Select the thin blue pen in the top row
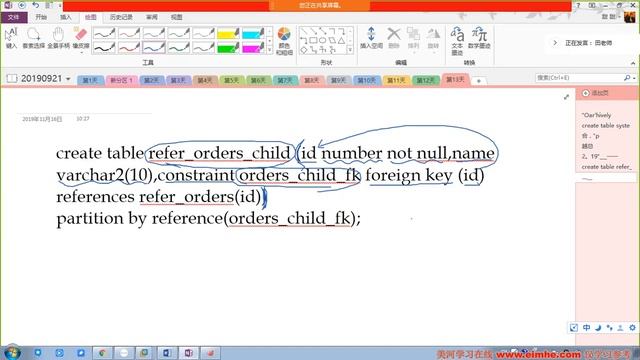 (154, 33)
